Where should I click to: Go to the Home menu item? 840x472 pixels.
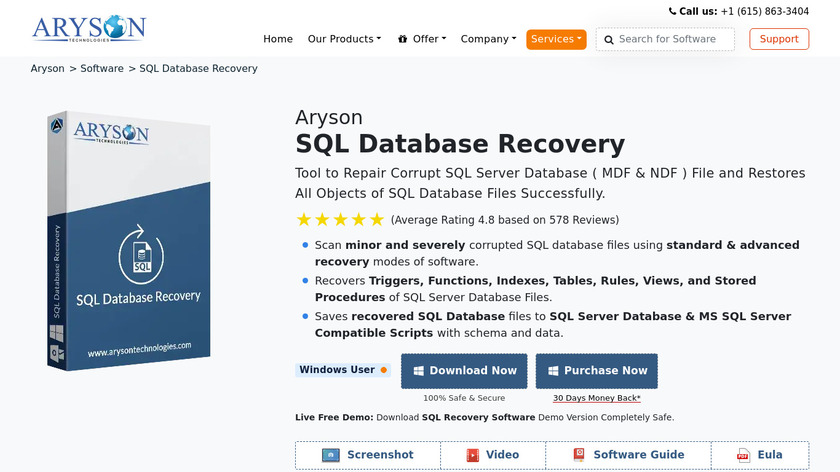pyautogui.click(x=278, y=39)
